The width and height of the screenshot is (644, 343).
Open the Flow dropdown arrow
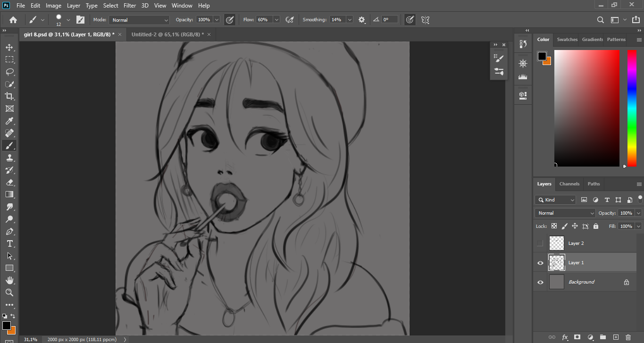click(x=276, y=20)
